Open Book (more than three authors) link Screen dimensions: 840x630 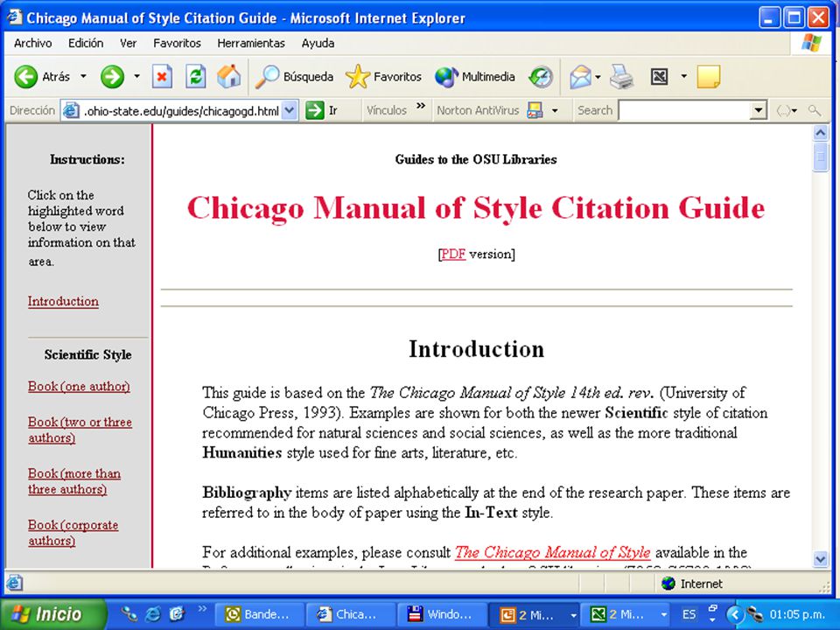point(73,481)
